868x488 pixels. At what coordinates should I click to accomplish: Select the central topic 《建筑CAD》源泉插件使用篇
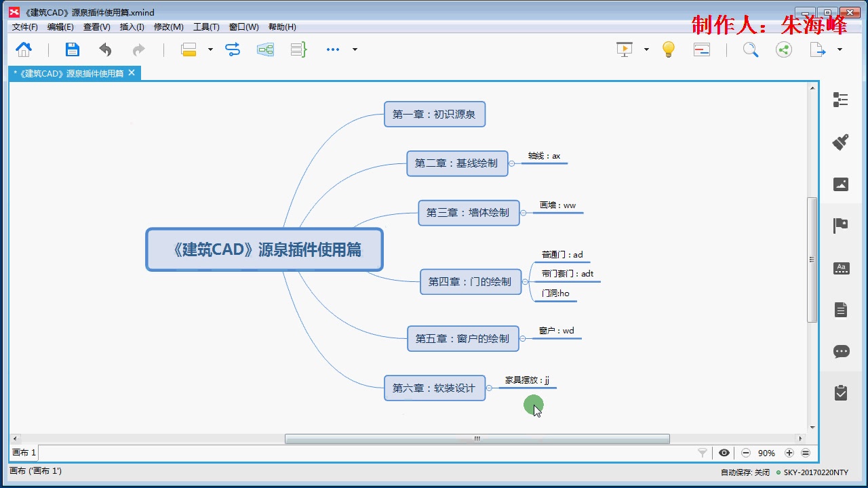coord(264,249)
